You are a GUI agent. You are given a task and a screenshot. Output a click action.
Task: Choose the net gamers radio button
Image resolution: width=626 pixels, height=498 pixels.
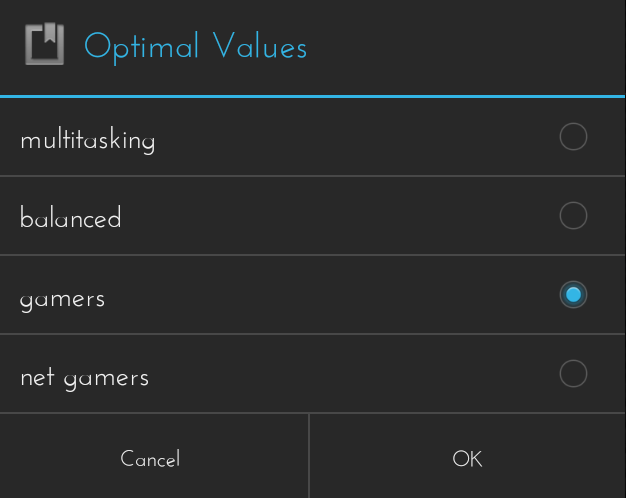[x=573, y=374]
